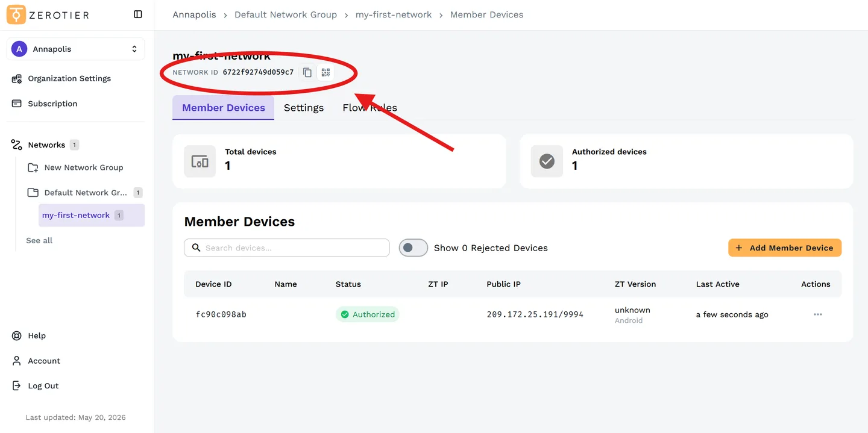The image size is (868, 433).
Task: Sort by the ZT IP column header
Action: click(438, 284)
